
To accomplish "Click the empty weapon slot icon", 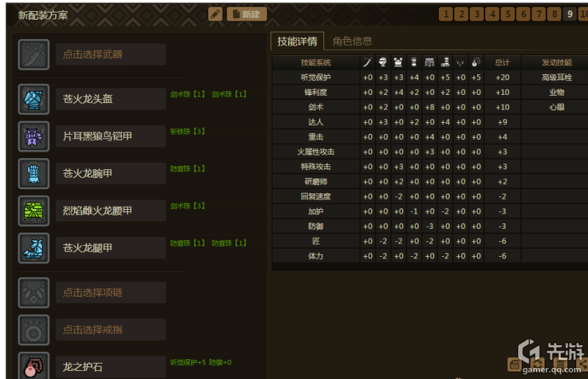I will [x=34, y=54].
